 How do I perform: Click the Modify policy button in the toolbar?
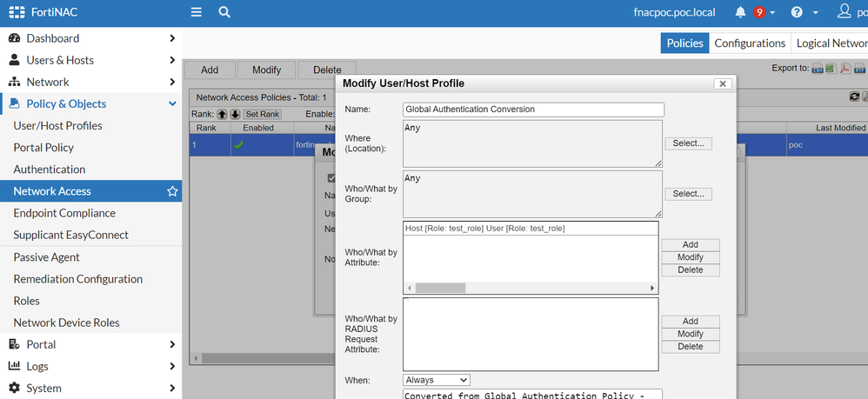267,70
